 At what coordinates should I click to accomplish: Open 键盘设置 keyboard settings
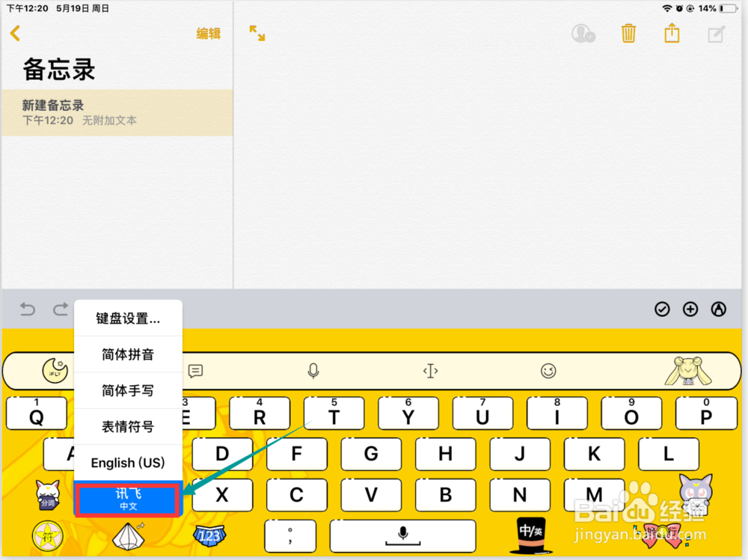click(x=128, y=318)
